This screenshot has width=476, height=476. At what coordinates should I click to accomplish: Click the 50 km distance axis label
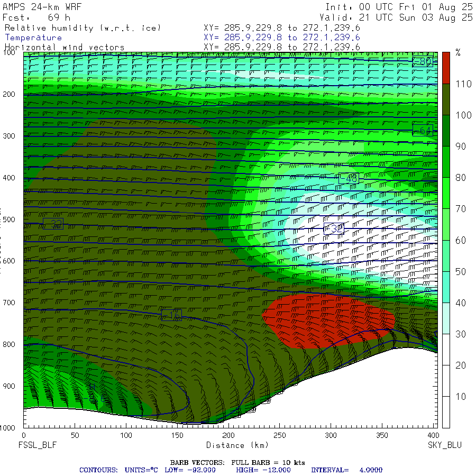coord(75,435)
